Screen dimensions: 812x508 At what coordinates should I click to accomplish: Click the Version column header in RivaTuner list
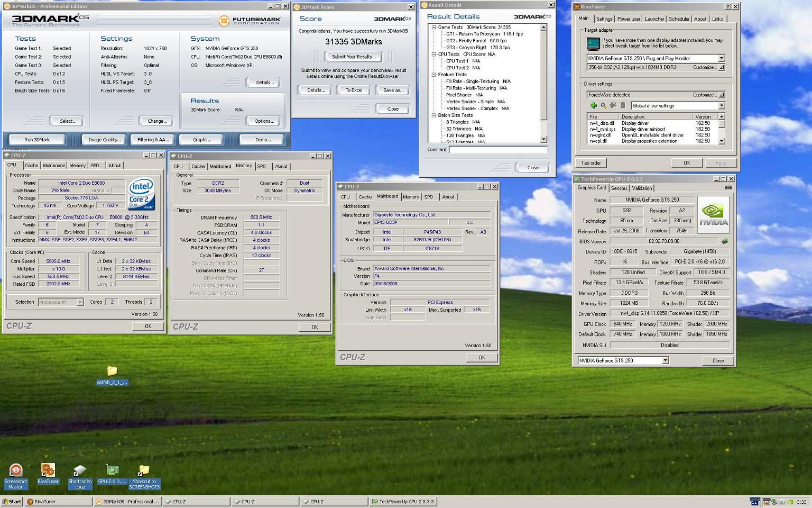tap(705, 116)
